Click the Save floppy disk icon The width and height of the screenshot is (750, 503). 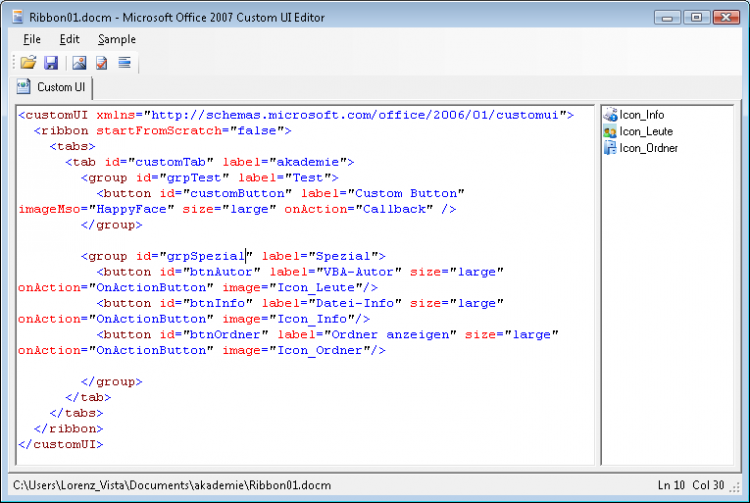click(50, 63)
